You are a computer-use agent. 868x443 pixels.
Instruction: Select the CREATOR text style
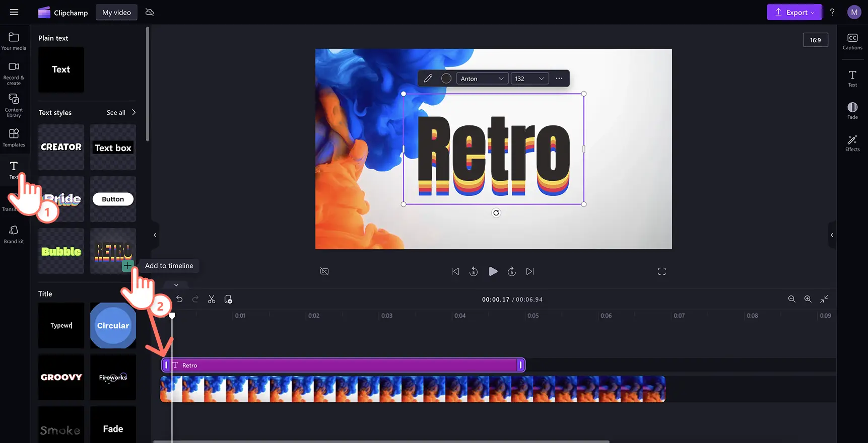point(61,147)
